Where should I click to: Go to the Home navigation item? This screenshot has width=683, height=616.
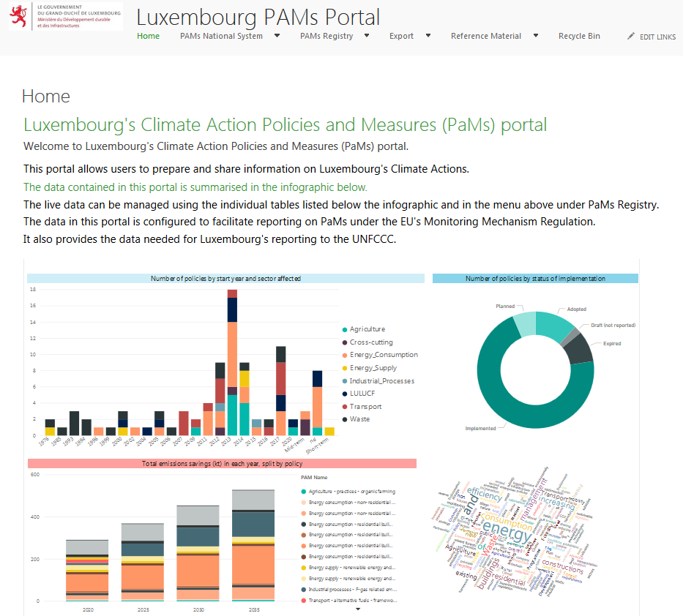click(x=148, y=36)
